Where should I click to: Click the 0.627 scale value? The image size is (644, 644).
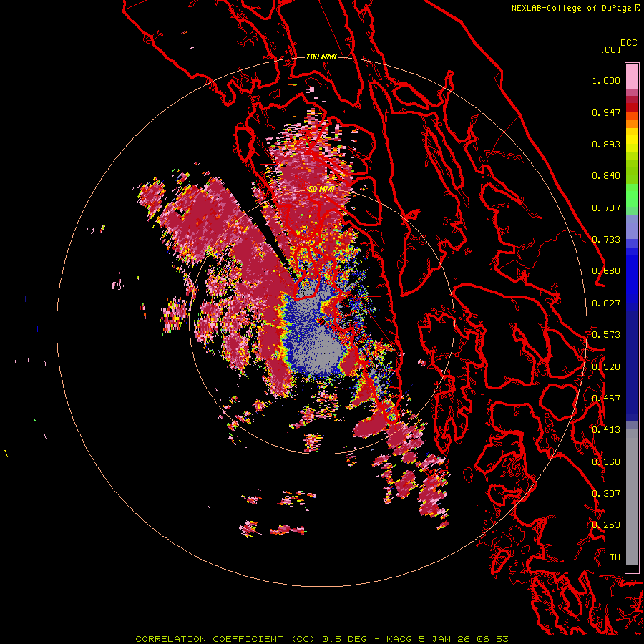606,303
